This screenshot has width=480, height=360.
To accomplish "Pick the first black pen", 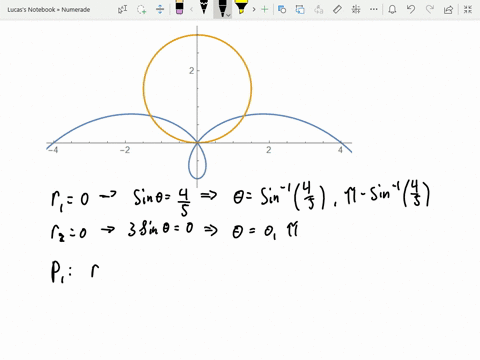I will 204,7.
